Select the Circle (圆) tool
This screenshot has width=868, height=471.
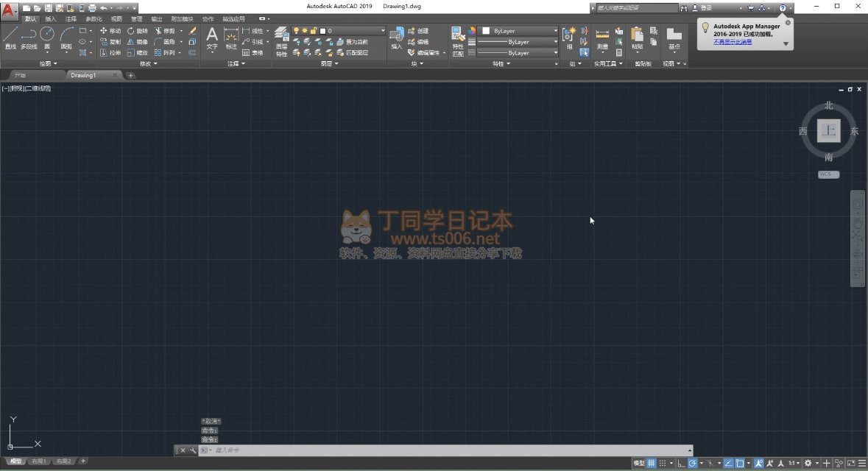tap(47, 38)
